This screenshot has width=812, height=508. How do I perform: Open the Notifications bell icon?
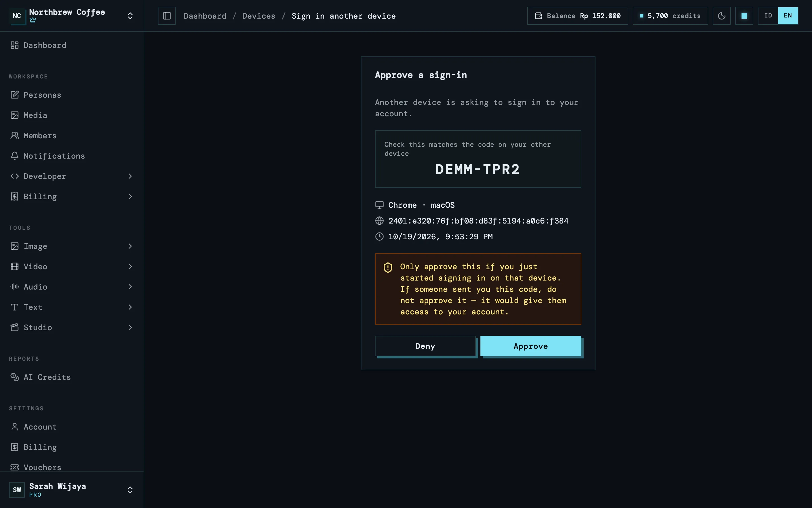tap(14, 156)
